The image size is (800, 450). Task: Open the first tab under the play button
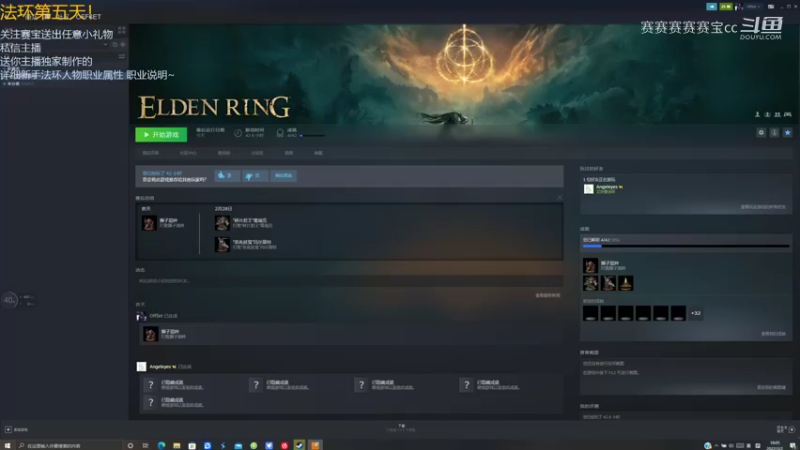coord(151,153)
